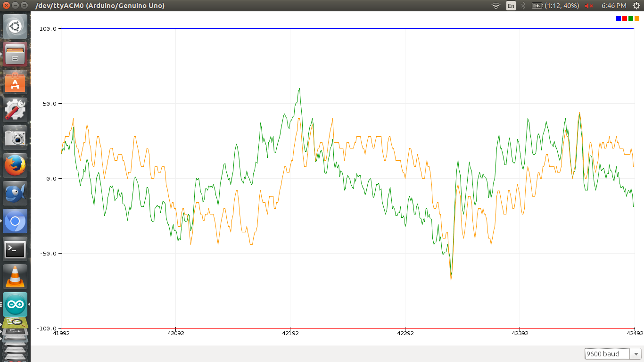The width and height of the screenshot is (644, 362).
Task: Open the Wi-Fi network indicator
Action: 496,6
